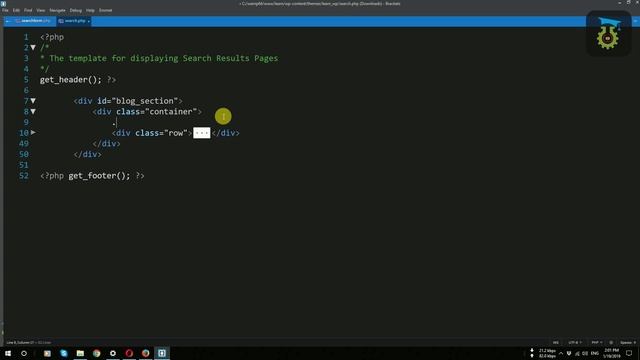The image size is (640, 360).
Task: Click line number 49 in gutter
Action: click(24, 144)
